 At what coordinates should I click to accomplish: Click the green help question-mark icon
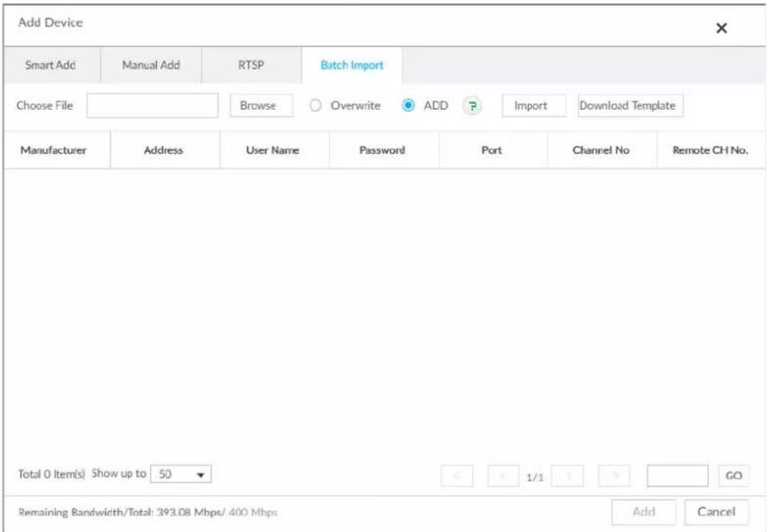tap(472, 106)
